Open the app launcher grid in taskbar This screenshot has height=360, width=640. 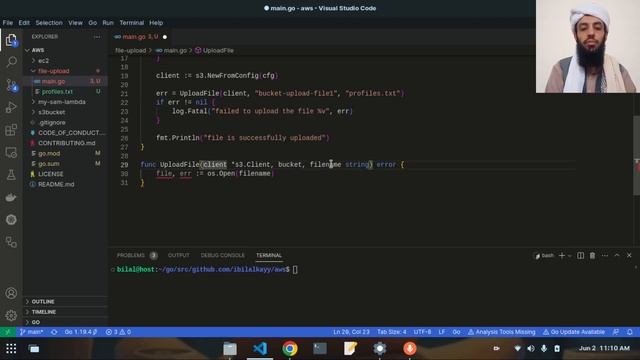click(x=11, y=349)
